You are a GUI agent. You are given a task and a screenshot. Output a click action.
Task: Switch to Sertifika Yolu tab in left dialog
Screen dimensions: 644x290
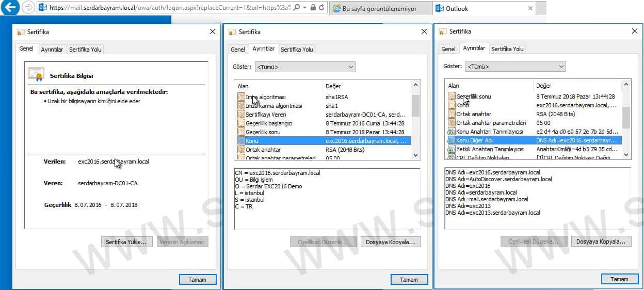[x=85, y=50]
